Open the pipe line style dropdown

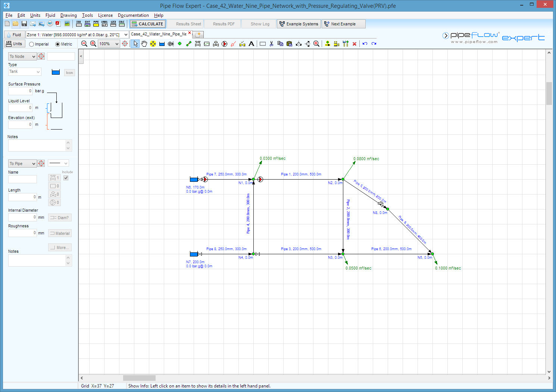[x=58, y=163]
